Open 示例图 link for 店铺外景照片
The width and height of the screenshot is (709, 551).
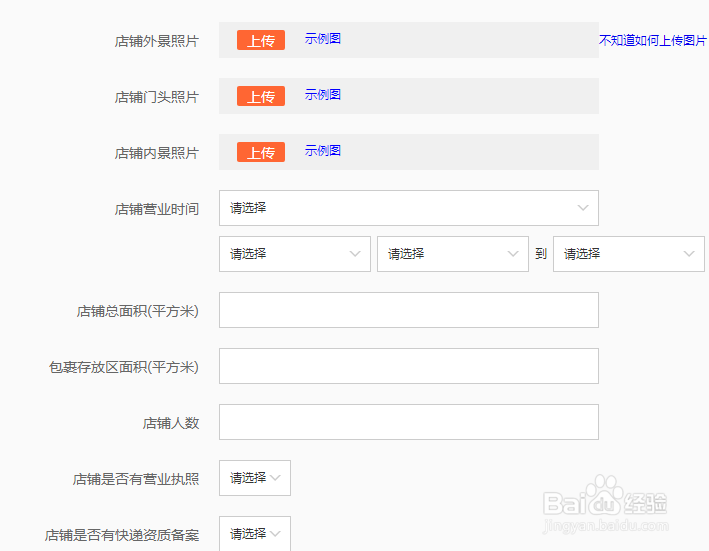(322, 39)
